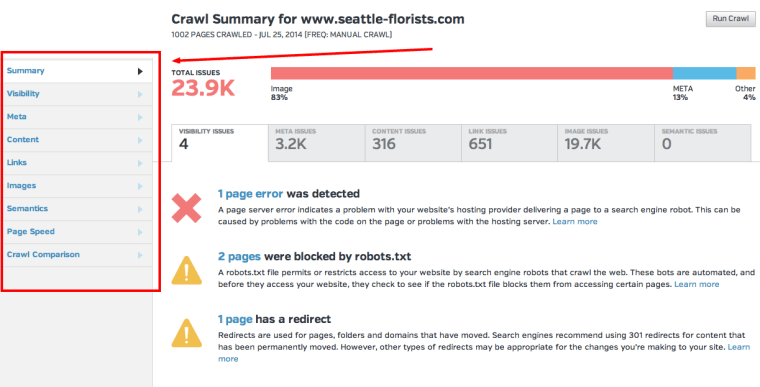Screen dimensions: 760x387
Task: Select the Link Issues tab
Action: coord(509,143)
